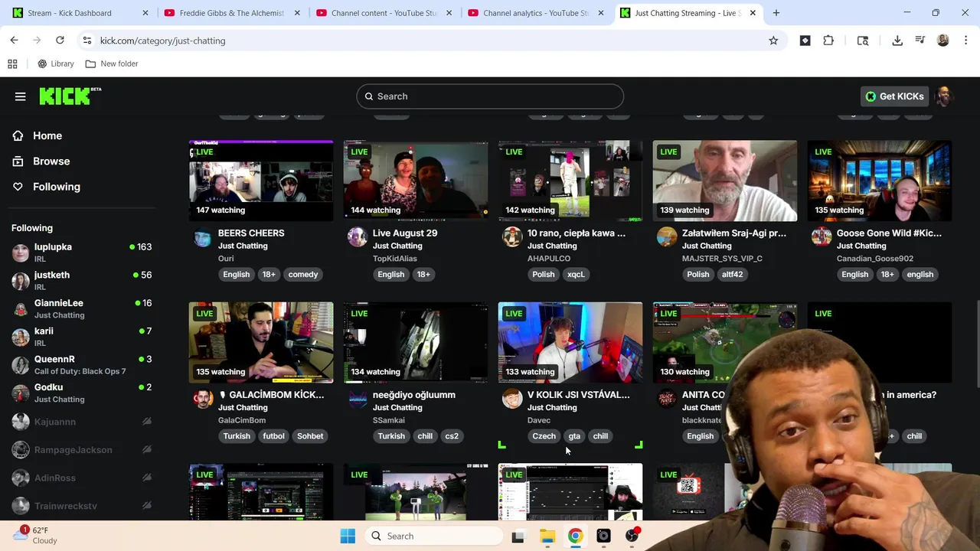Bookmark this page with star icon
The height and width of the screenshot is (551, 980).
tap(773, 41)
